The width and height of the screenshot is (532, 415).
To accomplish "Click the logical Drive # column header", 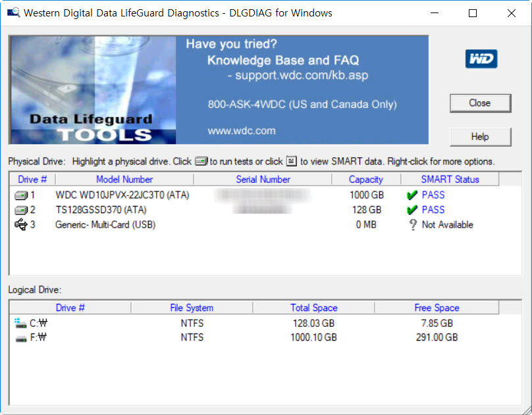I will click(x=70, y=308).
